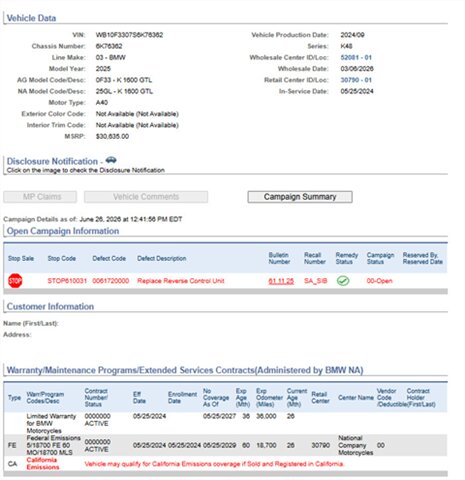This screenshot has width=465, height=480.
Task: Click the red STOP sale icon
Action: 15,281
